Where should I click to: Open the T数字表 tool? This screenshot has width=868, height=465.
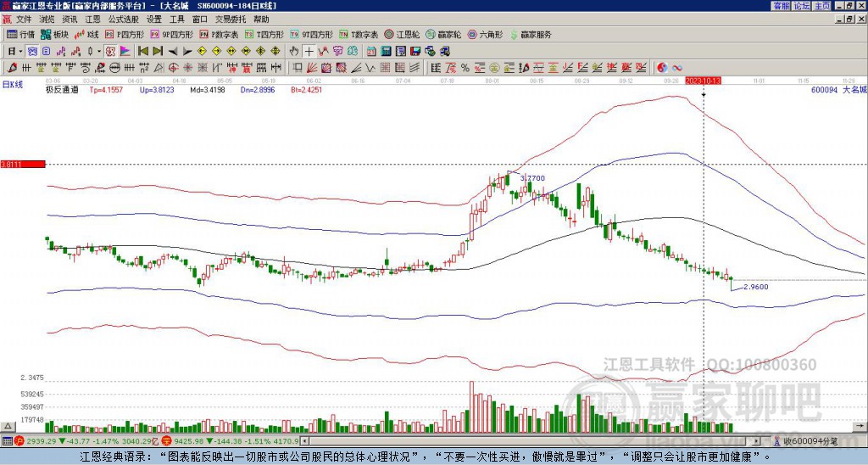[x=359, y=34]
